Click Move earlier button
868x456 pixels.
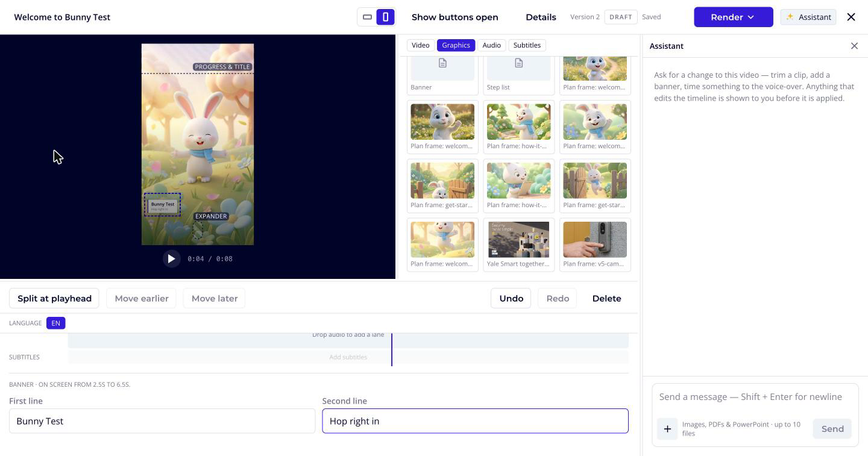[142, 298]
